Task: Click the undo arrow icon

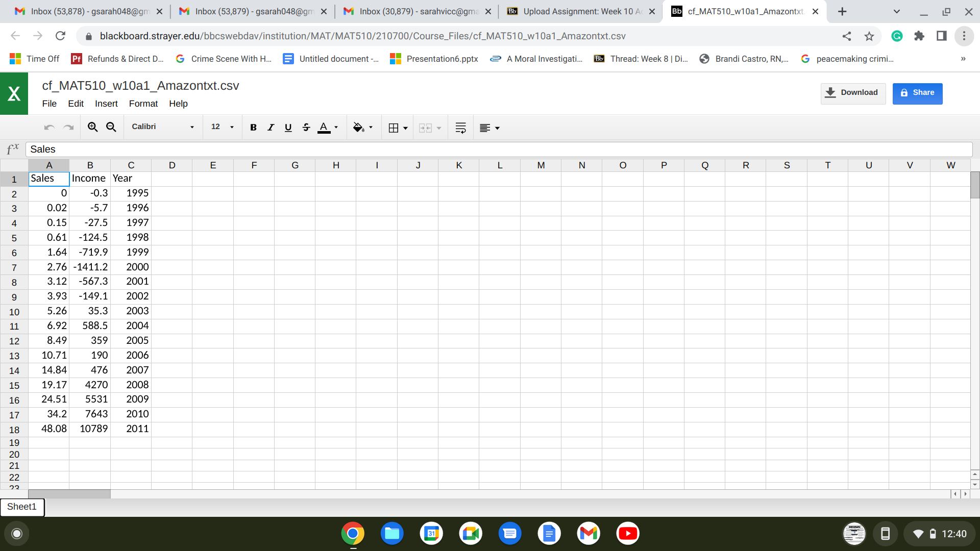Action: point(49,128)
